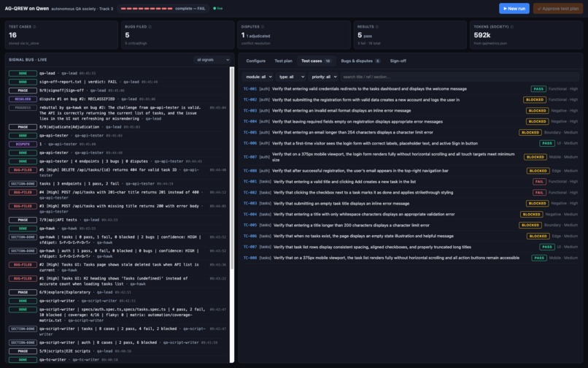Click the search title / ref / section field

[460, 77]
